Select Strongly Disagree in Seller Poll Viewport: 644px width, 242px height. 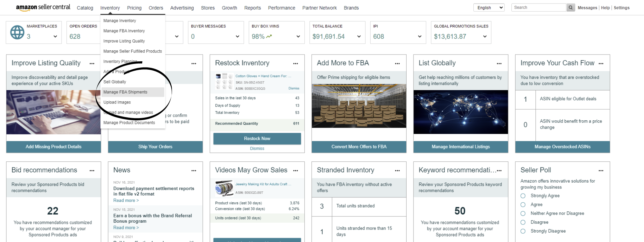coord(523,231)
